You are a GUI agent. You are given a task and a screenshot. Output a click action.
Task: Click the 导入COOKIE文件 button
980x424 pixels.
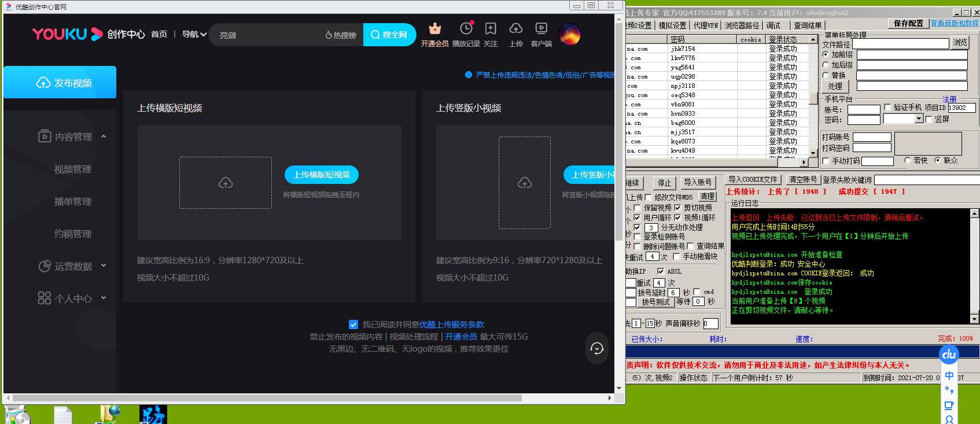point(753,180)
